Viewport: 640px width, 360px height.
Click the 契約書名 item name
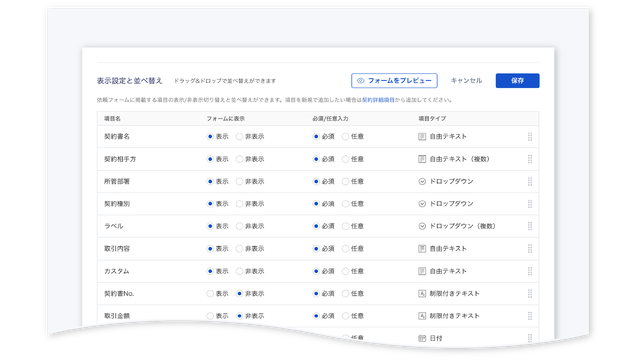[117, 137]
